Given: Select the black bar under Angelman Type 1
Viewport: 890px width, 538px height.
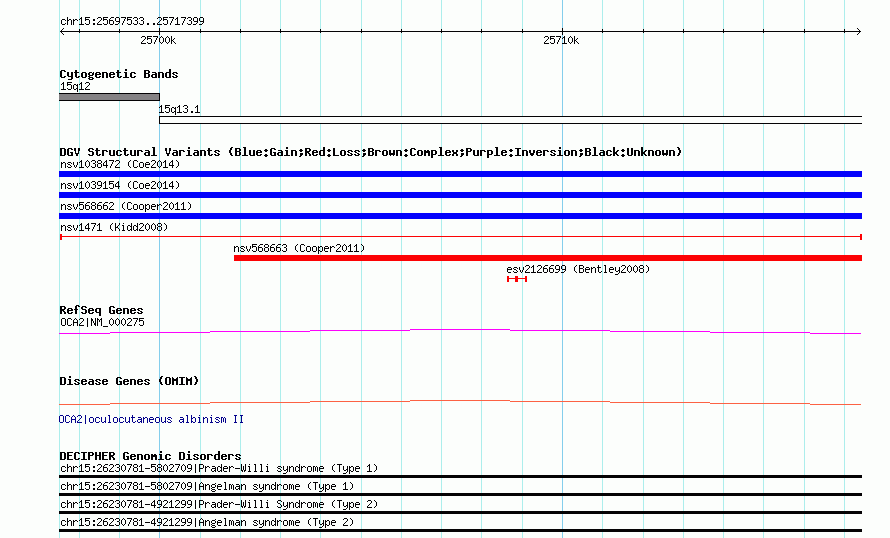Looking at the screenshot, I should point(461,495).
